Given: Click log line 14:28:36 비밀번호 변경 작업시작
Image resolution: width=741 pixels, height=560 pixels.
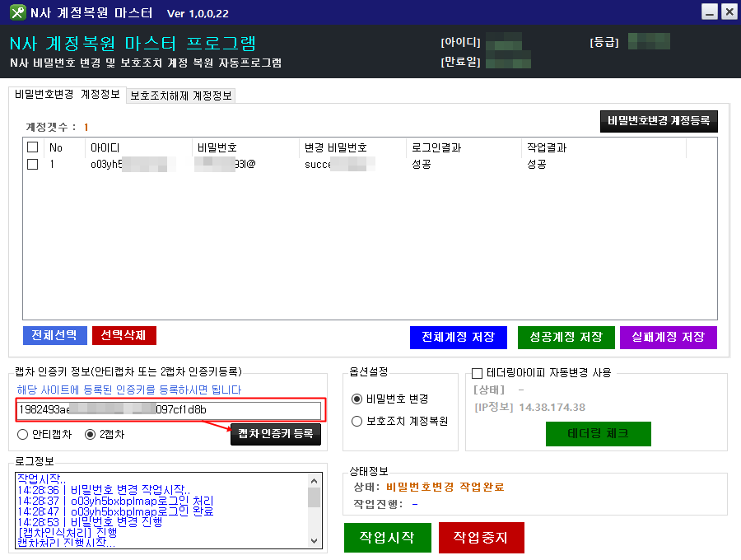Looking at the screenshot, I should [x=104, y=489].
